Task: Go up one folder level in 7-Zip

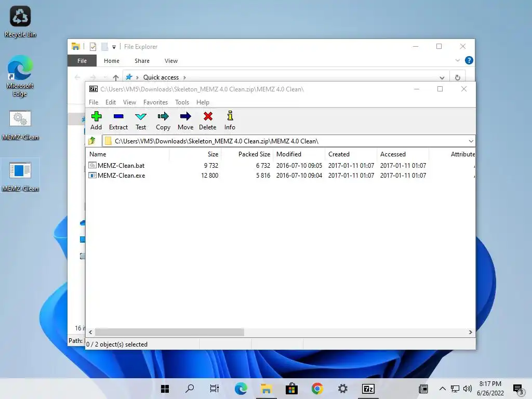Action: click(x=92, y=141)
